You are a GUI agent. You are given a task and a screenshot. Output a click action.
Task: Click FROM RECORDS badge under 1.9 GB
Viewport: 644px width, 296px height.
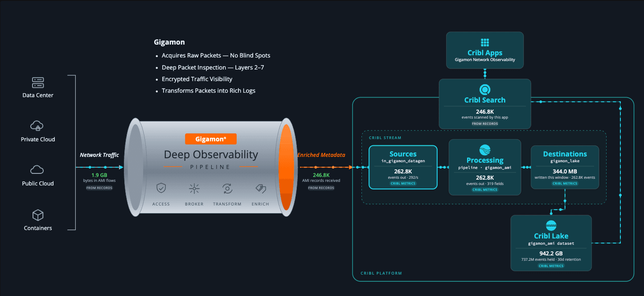tap(99, 188)
